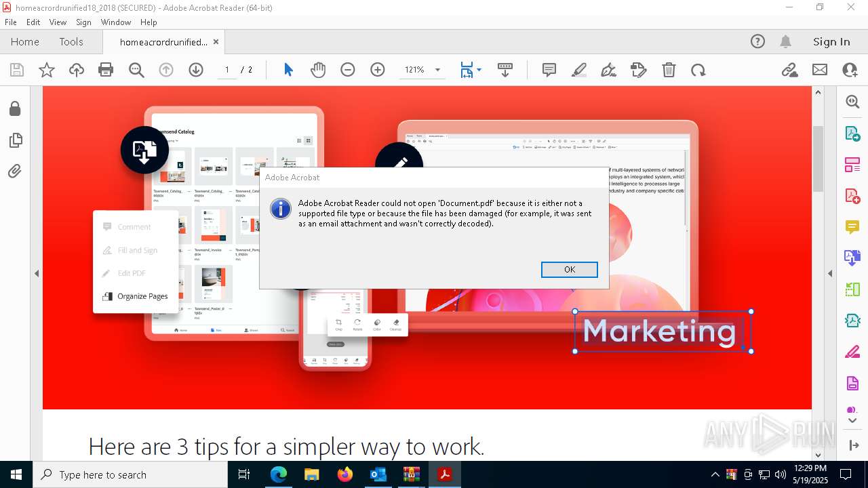Open Outlook from taskbar
Viewport: 868px width, 488px height.
(378, 474)
